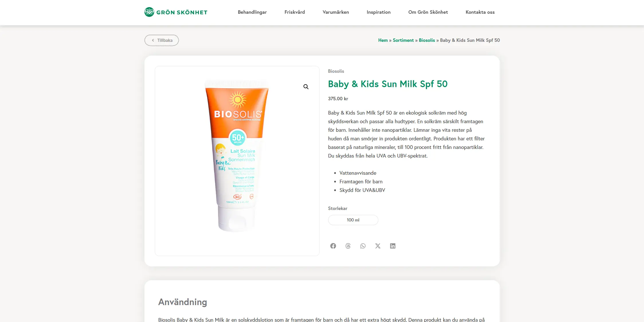Image resolution: width=644 pixels, height=322 pixels.
Task: Open the Varumärken menu
Action: coord(336,12)
